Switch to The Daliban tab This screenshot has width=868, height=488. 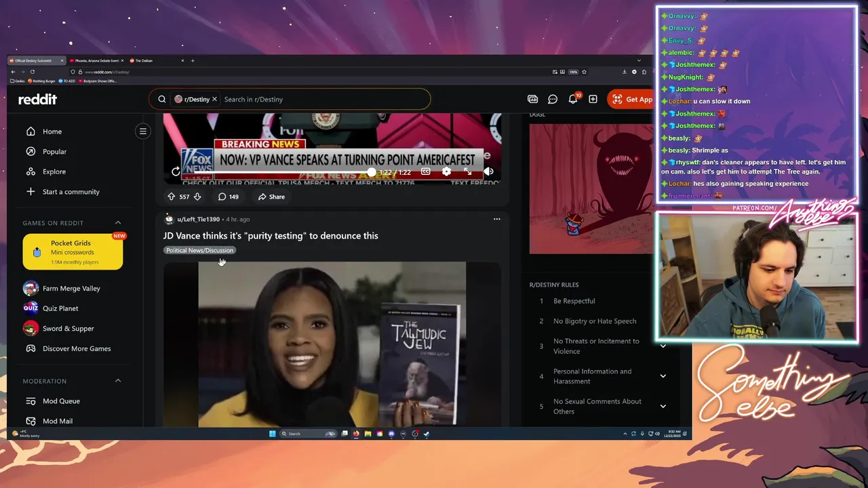pos(157,60)
